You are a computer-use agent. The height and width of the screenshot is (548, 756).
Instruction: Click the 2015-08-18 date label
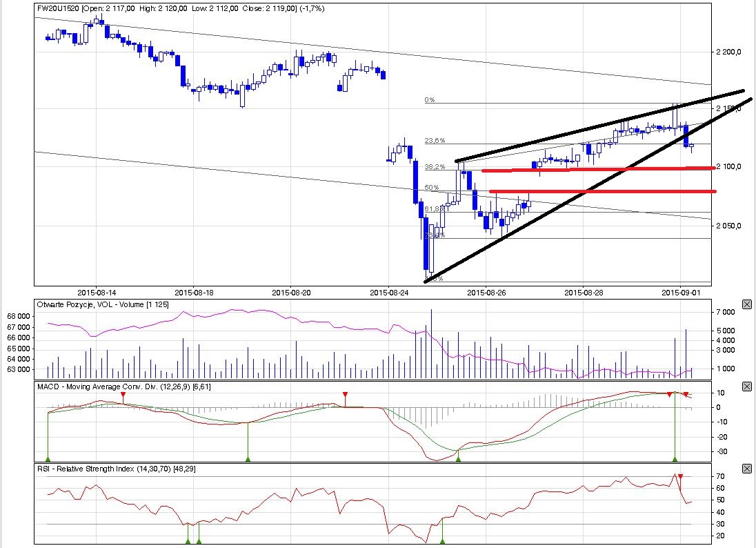194,293
